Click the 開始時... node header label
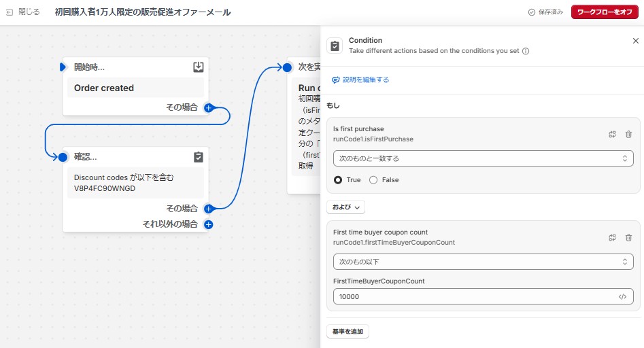 89,67
